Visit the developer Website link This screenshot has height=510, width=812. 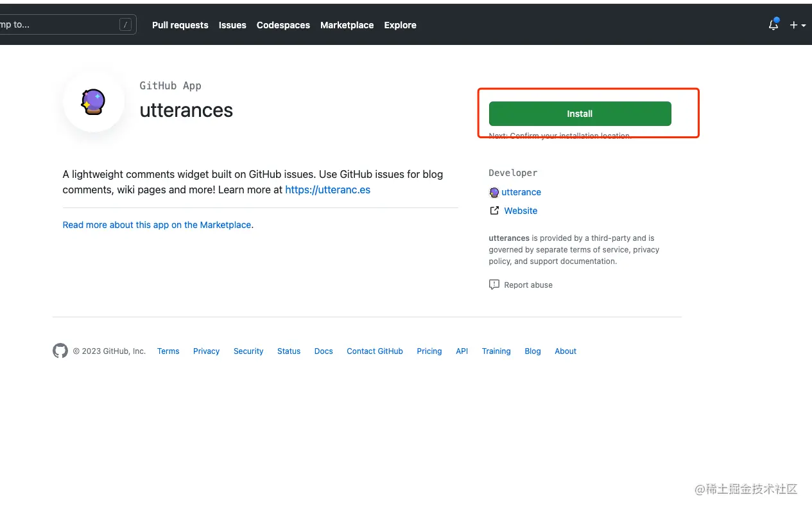tap(521, 211)
